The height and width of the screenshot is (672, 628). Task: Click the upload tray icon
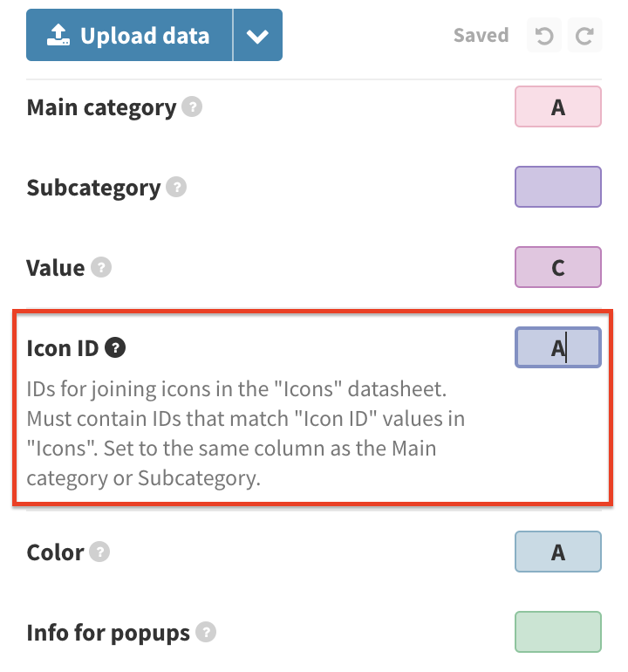pos(58,35)
